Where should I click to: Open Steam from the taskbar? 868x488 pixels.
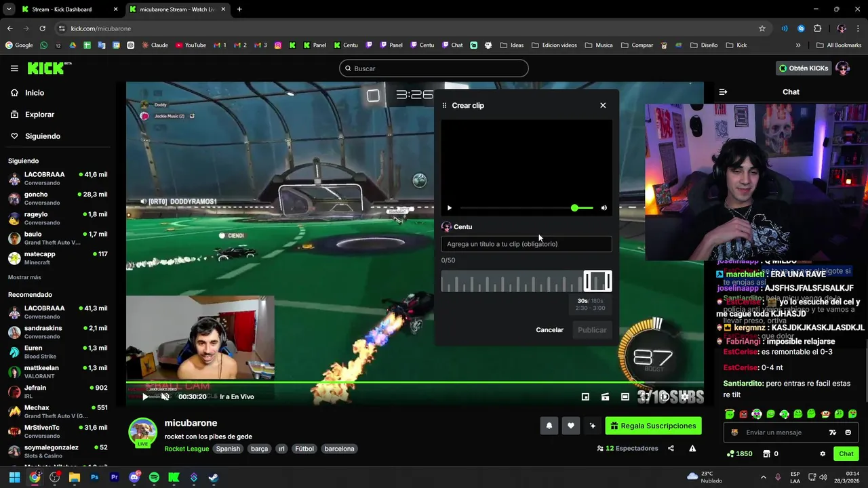[213, 477]
